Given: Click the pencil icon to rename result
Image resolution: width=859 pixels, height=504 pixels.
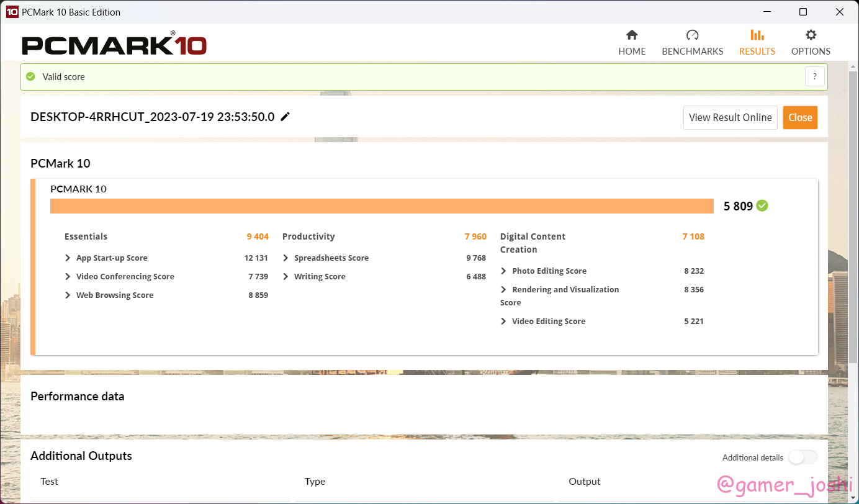Looking at the screenshot, I should [286, 117].
